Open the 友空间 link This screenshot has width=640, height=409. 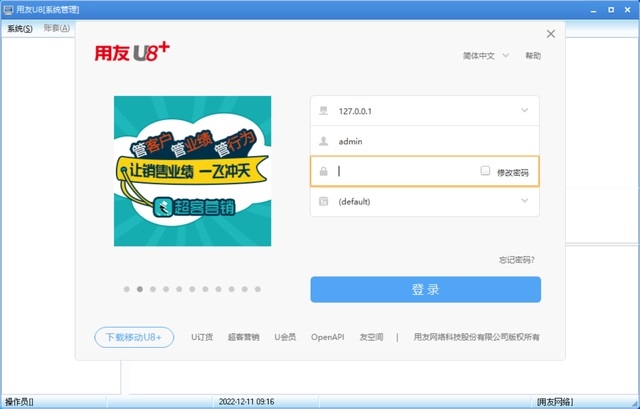click(371, 337)
